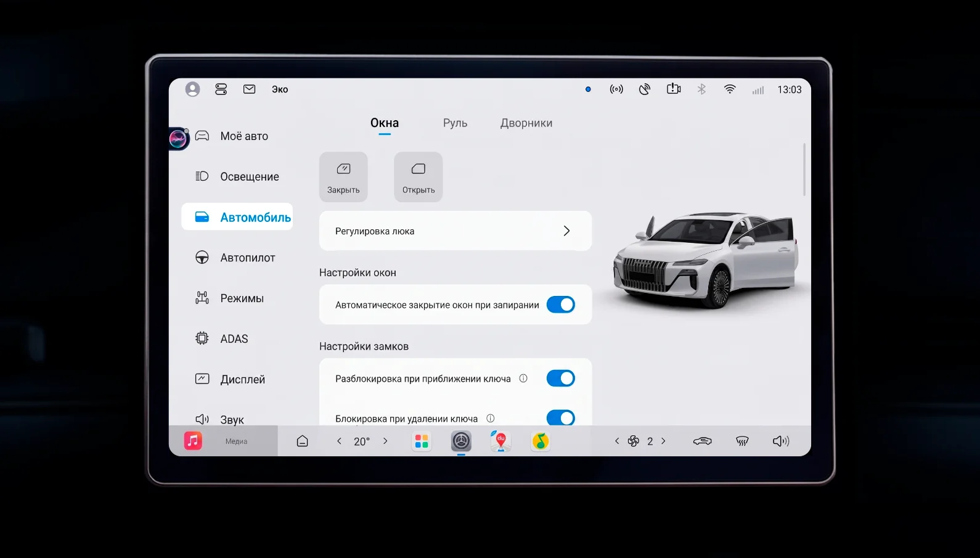Viewport: 980px width, 558px height.
Task: Click the settings panel scrollbar
Action: click(804, 170)
